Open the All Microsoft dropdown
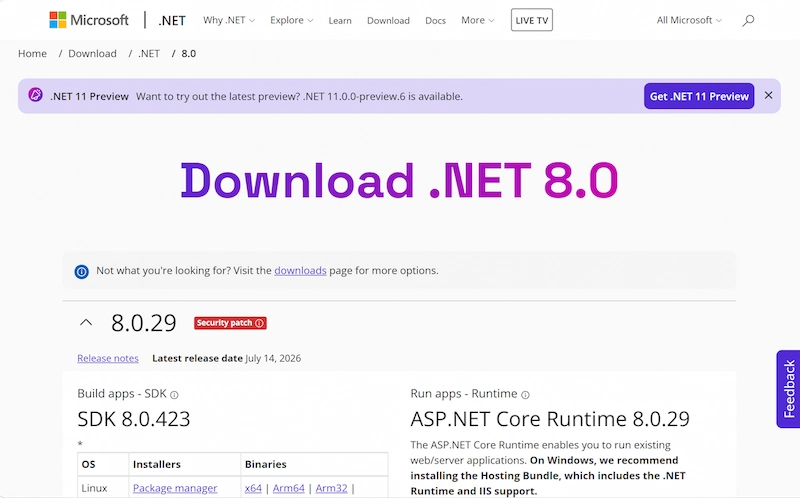This screenshot has height=498, width=800. (x=689, y=20)
